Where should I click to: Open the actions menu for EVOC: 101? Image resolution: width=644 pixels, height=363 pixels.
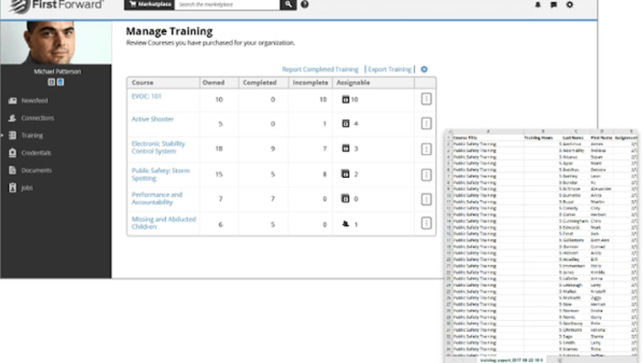click(x=426, y=99)
